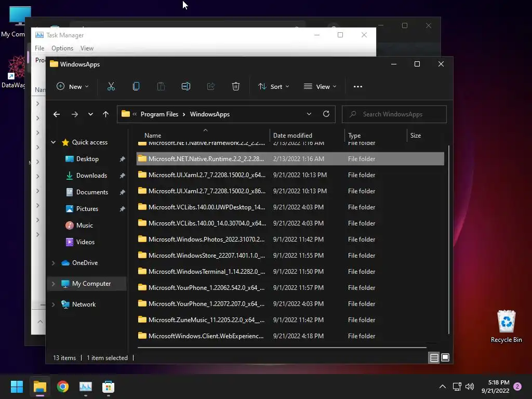
Task: Expand address bar history dropdown
Action: pos(309,114)
